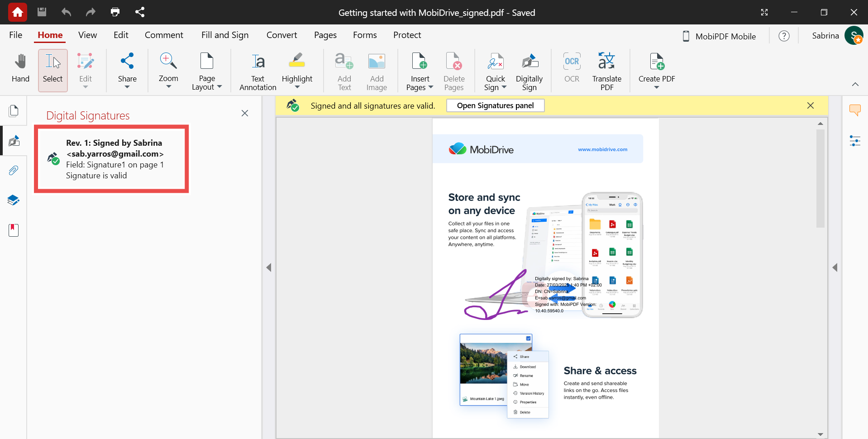Open the Sabrina account profile
The image size is (868, 439).
837,36
